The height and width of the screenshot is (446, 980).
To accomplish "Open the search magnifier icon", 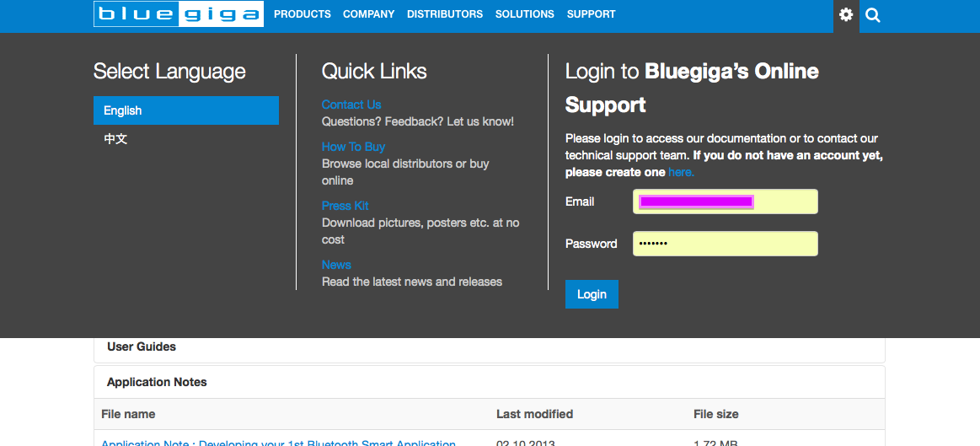I will click(873, 15).
